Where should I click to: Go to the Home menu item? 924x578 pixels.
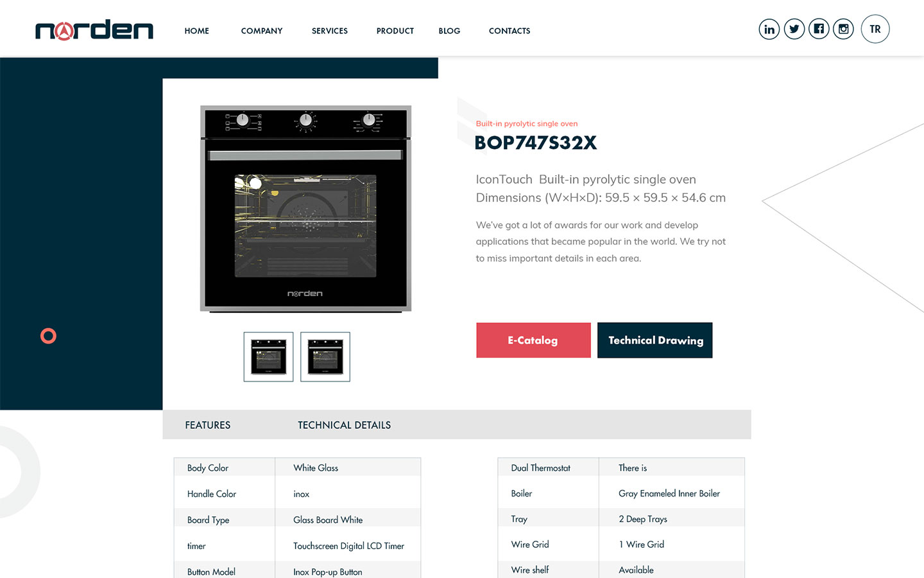[x=196, y=31]
